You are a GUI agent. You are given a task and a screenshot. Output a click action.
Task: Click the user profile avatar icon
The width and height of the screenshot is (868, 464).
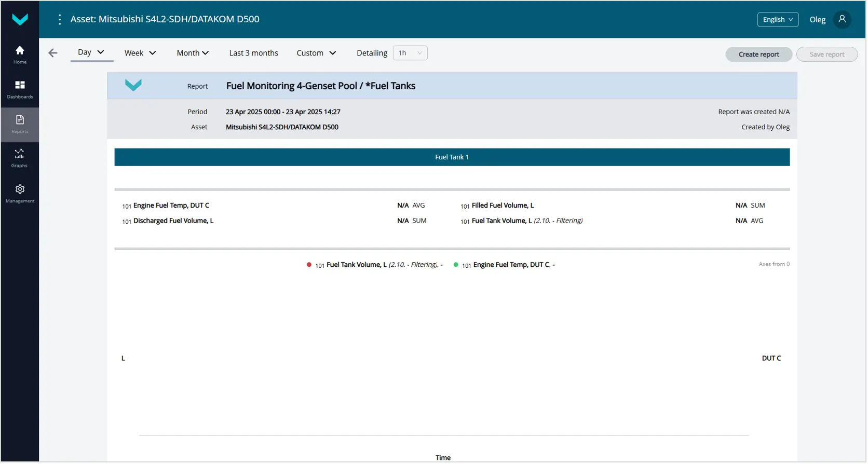[x=843, y=19]
